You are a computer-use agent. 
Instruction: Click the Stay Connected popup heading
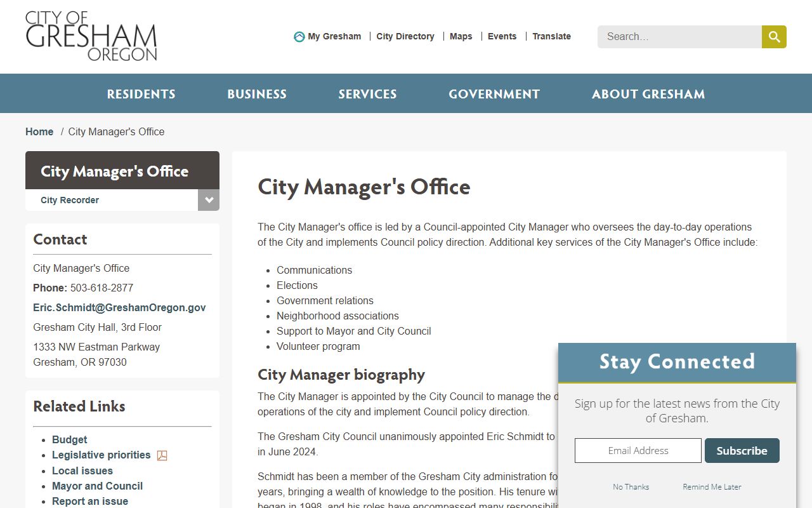pos(677,362)
